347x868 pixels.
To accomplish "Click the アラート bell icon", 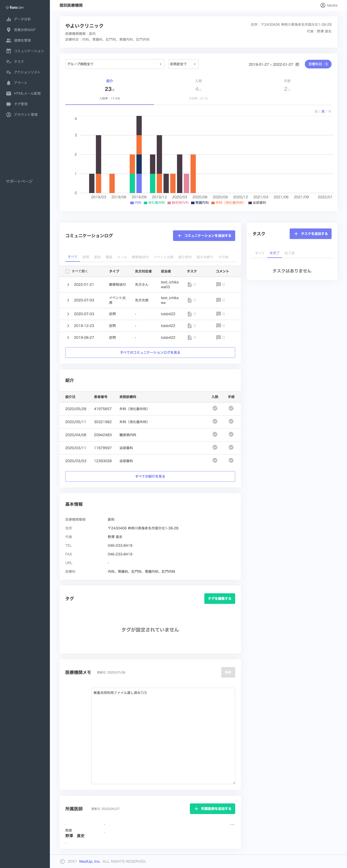I will point(9,83).
